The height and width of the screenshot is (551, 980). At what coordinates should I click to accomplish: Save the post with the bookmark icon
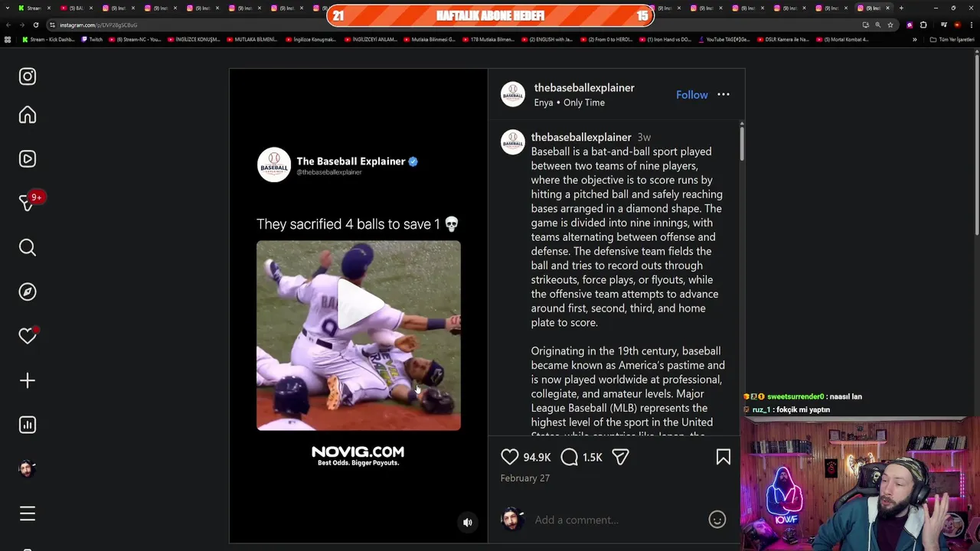click(x=724, y=457)
